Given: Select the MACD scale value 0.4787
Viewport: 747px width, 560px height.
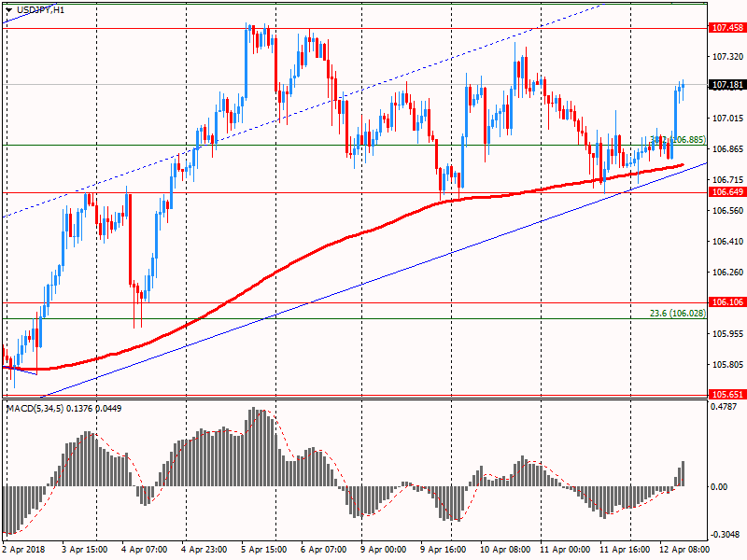Looking at the screenshot, I should 724,407.
